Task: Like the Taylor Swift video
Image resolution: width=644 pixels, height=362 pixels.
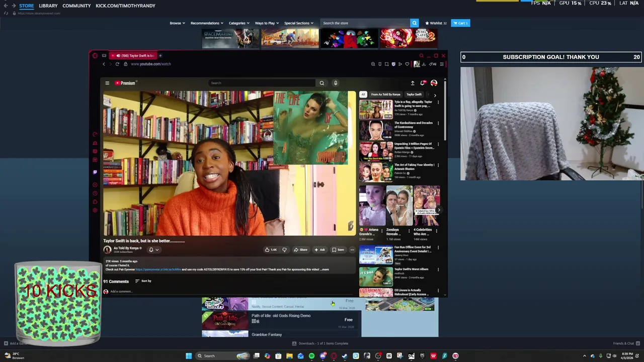Action: 271,249
